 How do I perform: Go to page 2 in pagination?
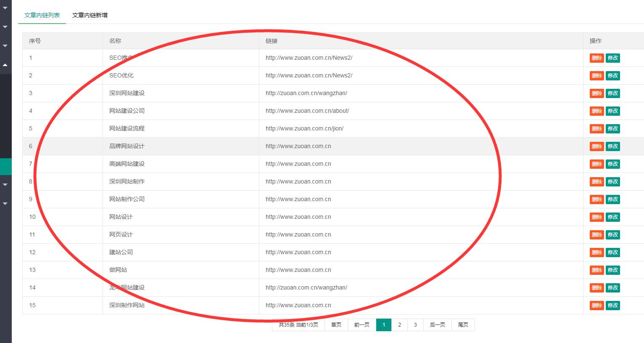[399, 325]
